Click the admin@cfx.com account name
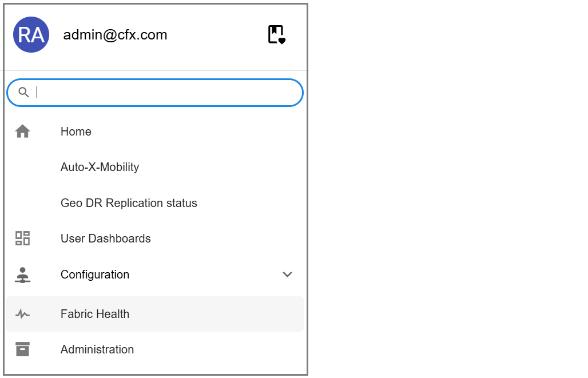Viewport: 588px width, 378px height. [x=115, y=35]
